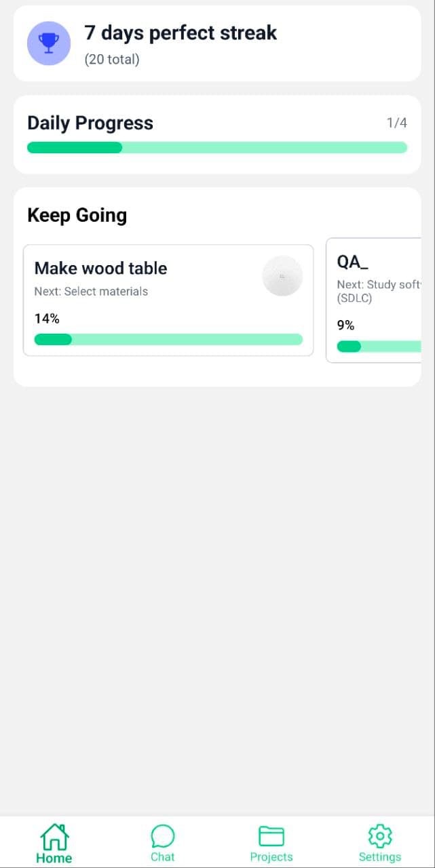The image size is (435, 868).
Task: Select the Home tab label
Action: coord(54,857)
